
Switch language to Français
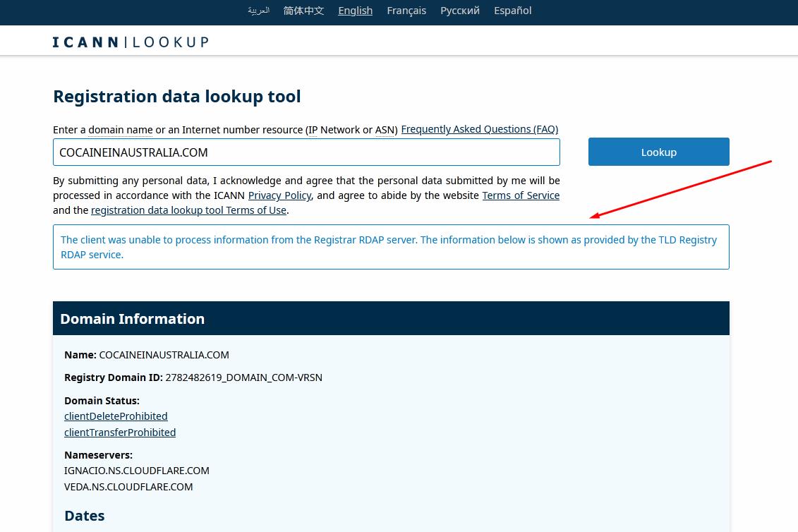point(406,11)
